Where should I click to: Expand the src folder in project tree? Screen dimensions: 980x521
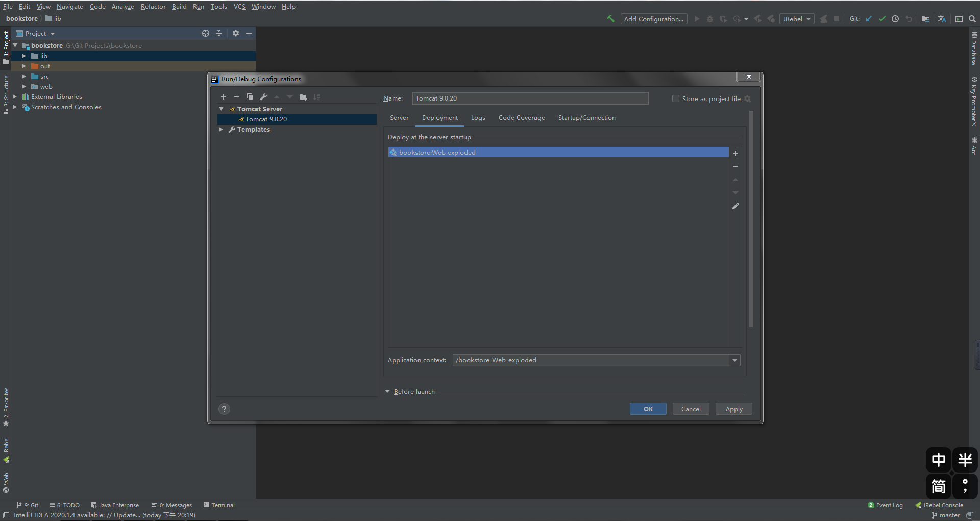click(23, 77)
